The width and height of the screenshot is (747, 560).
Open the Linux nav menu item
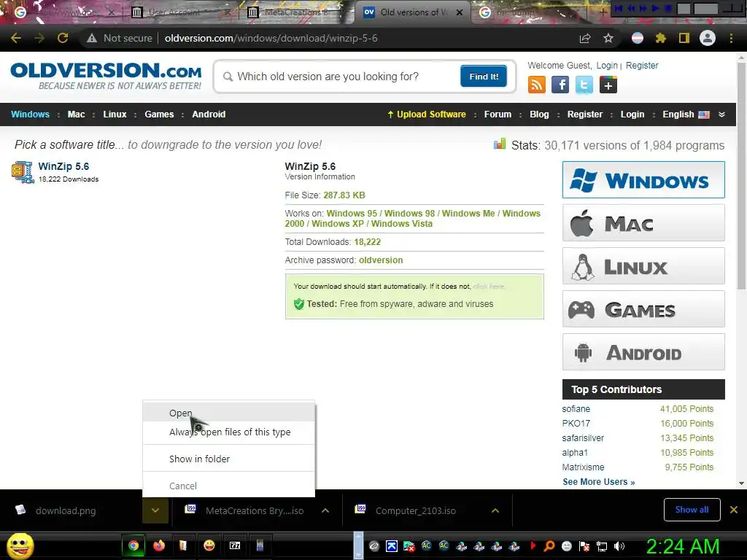pyautogui.click(x=115, y=114)
